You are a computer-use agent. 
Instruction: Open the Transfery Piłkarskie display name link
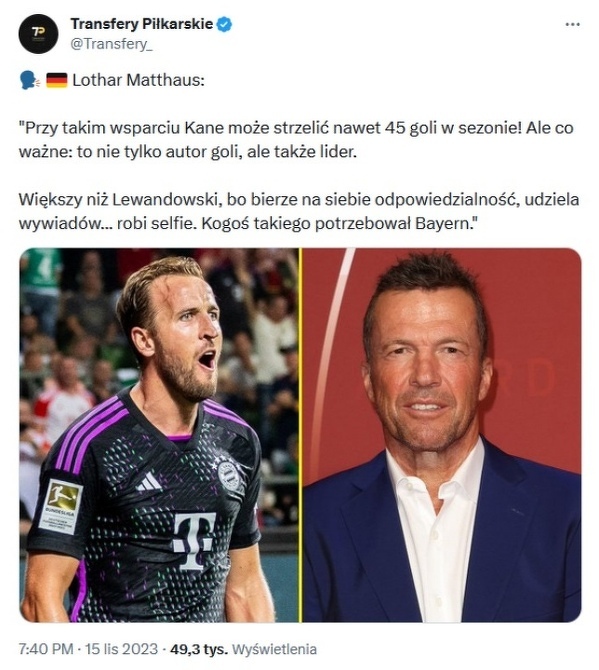[141, 24]
